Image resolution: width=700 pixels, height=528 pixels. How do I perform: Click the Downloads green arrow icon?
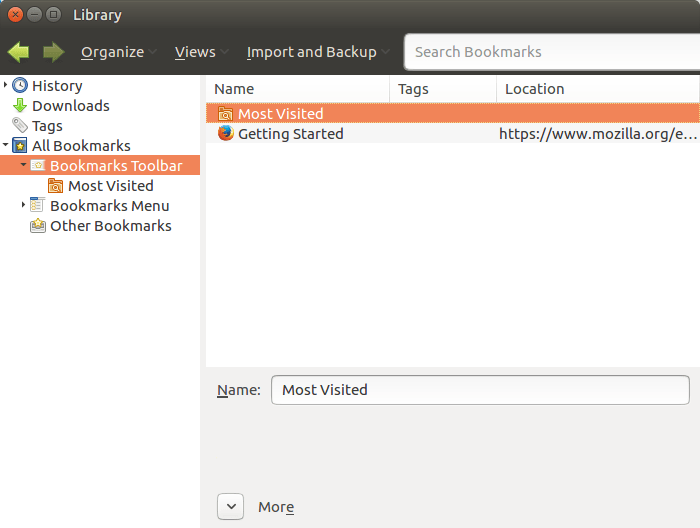click(20, 106)
